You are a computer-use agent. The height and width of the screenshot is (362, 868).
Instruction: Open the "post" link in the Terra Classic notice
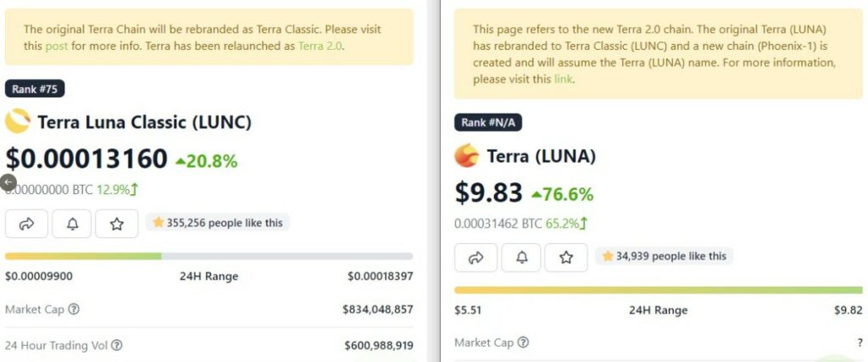click(56, 46)
